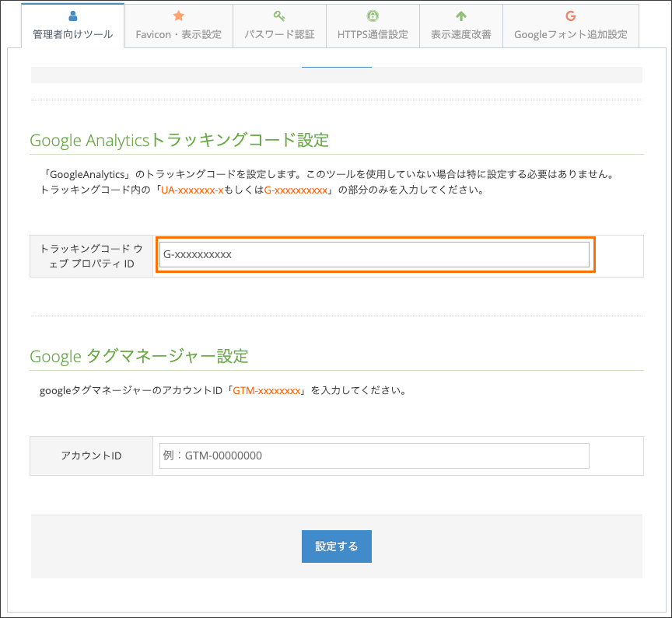Select the Googleフォント追加設定 tab

pyautogui.click(x=571, y=26)
